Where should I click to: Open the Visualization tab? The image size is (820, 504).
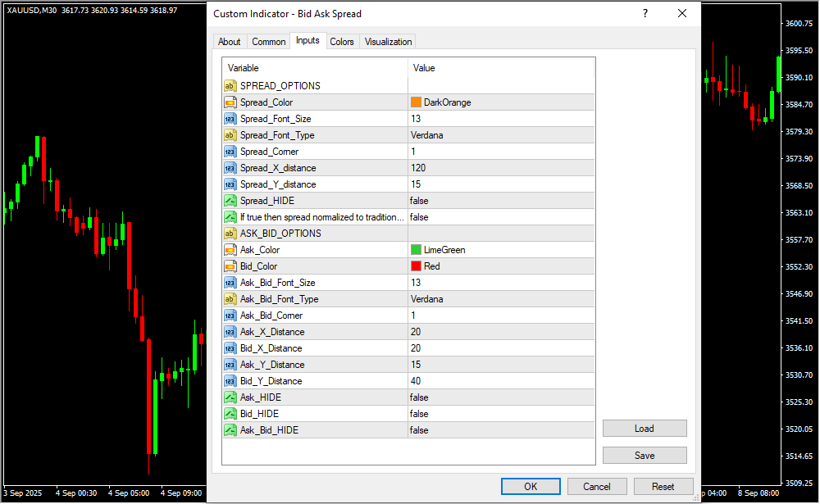[389, 42]
